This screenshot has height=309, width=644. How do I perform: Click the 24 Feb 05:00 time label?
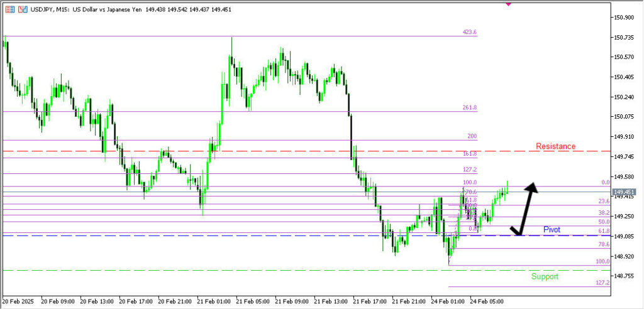[x=487, y=301]
